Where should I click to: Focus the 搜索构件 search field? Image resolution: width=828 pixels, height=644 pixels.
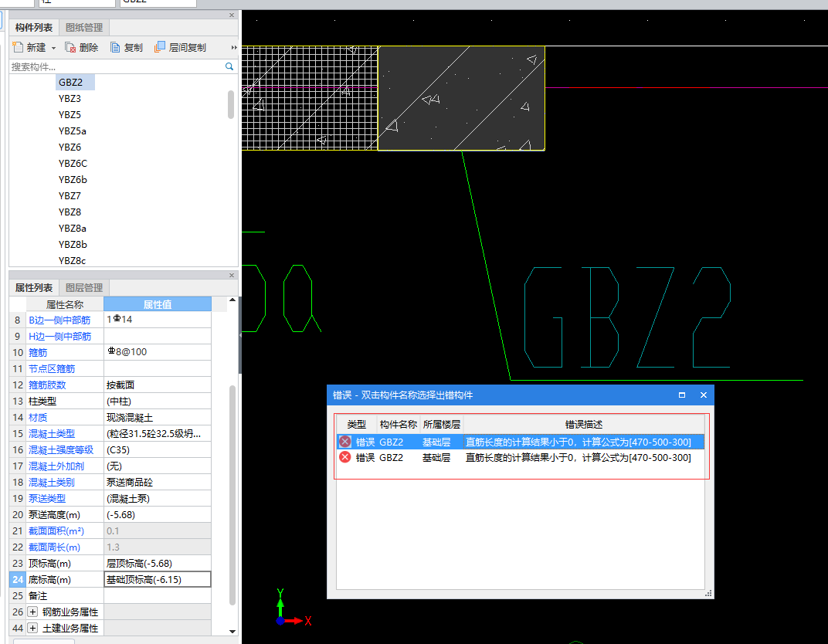(x=117, y=66)
